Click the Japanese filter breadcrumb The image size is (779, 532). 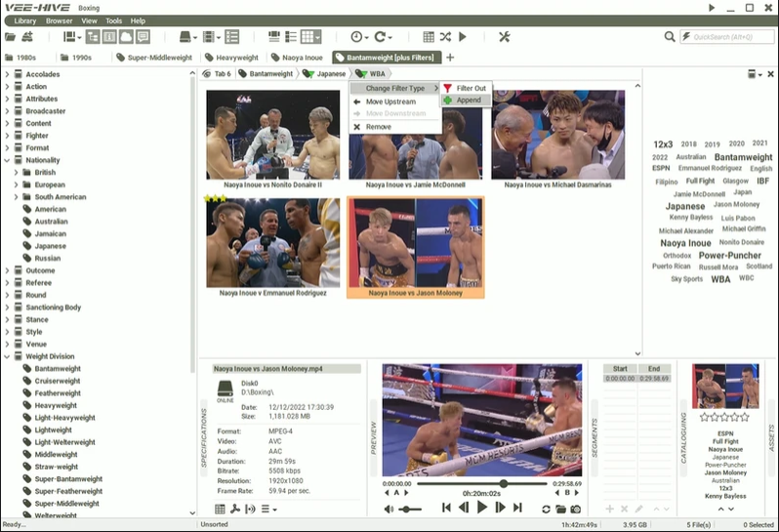pos(324,73)
